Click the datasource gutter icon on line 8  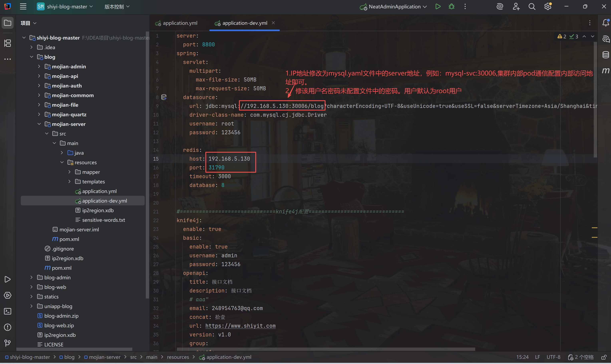pyautogui.click(x=164, y=97)
